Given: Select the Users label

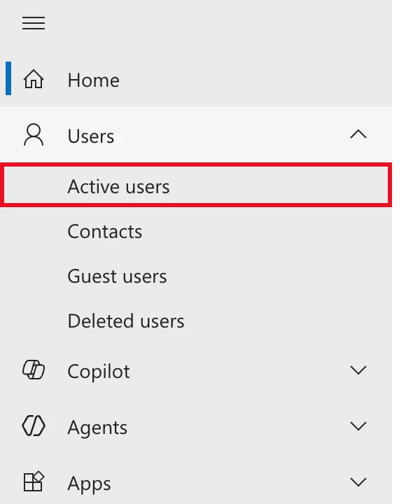Looking at the screenshot, I should tap(91, 136).
